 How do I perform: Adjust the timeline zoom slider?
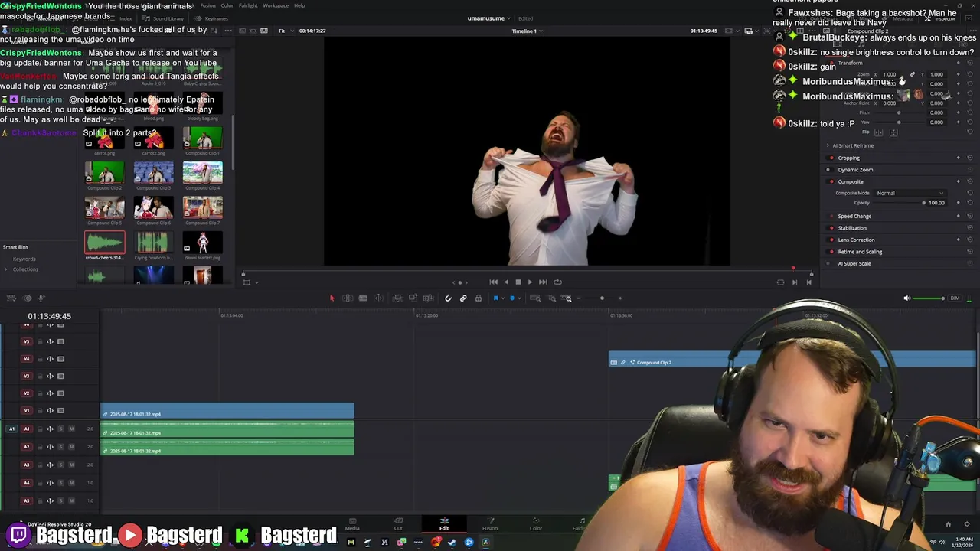tap(602, 298)
